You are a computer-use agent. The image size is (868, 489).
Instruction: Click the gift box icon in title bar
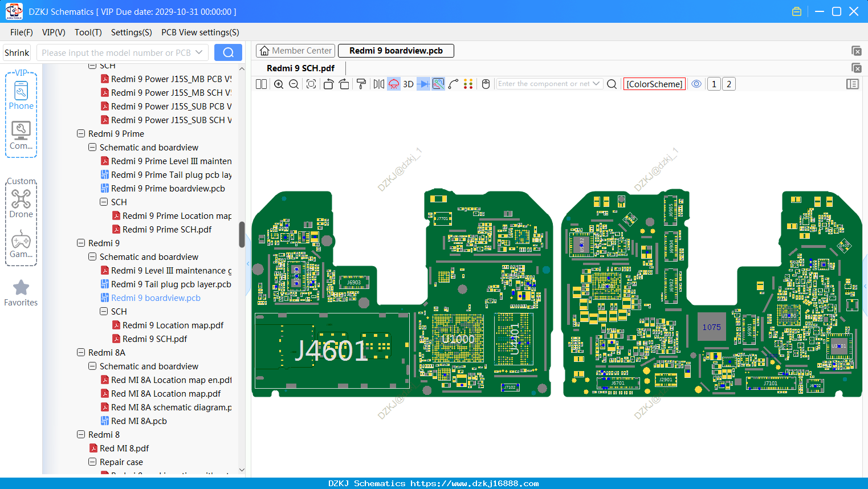[x=797, y=11]
